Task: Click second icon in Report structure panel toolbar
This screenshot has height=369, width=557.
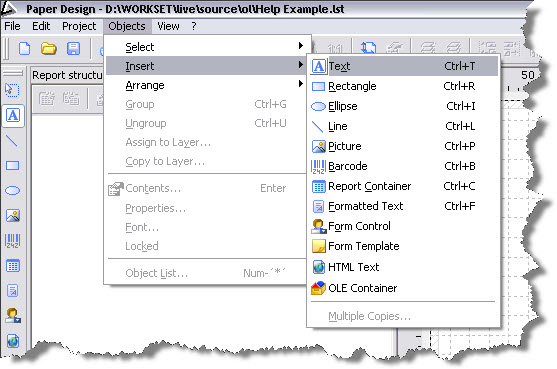Action: point(71,98)
